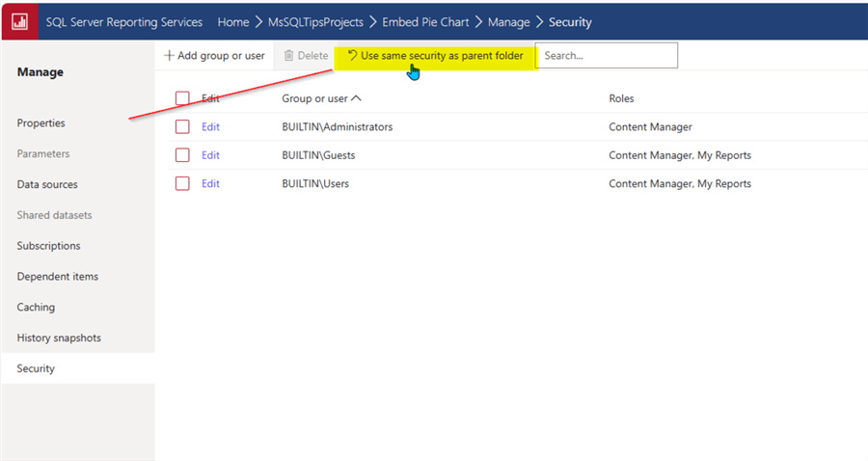Open the Caching section

(x=36, y=307)
